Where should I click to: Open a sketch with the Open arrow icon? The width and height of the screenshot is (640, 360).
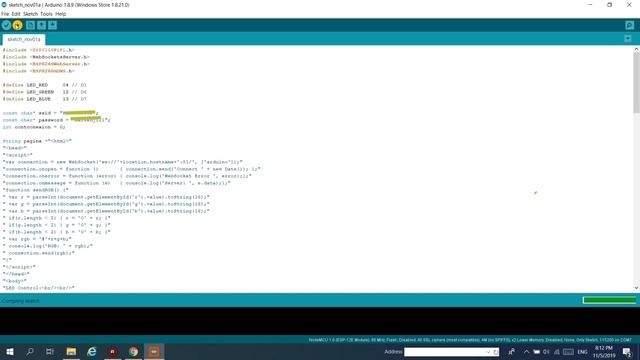point(41,25)
